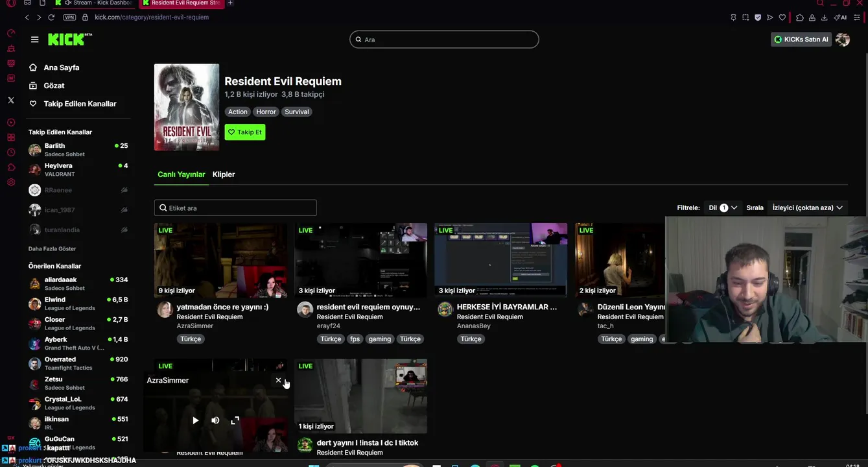The image size is (868, 467).
Task: Open recommended channel Zetsu
Action: (x=78, y=383)
